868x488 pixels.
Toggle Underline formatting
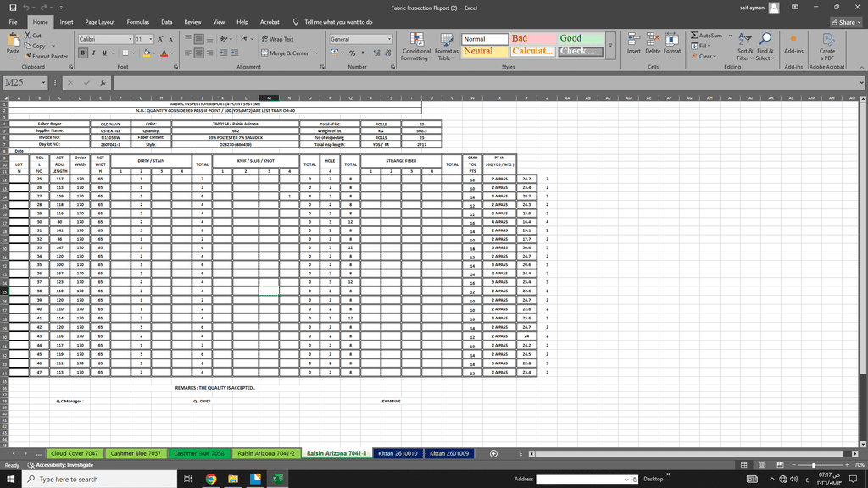tap(104, 53)
